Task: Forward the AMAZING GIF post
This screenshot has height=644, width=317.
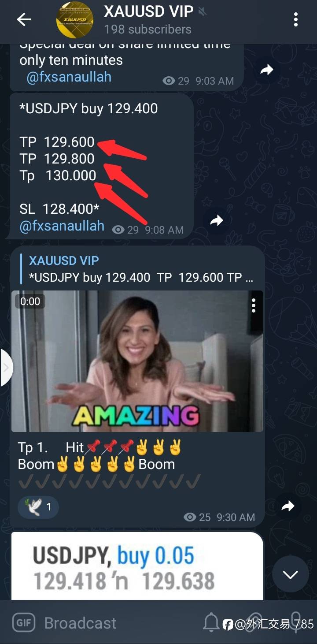Action: [288, 506]
